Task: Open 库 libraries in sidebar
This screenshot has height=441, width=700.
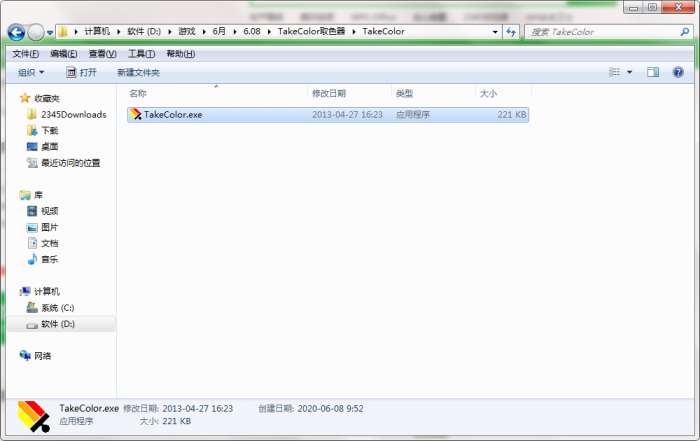Action: coord(38,195)
